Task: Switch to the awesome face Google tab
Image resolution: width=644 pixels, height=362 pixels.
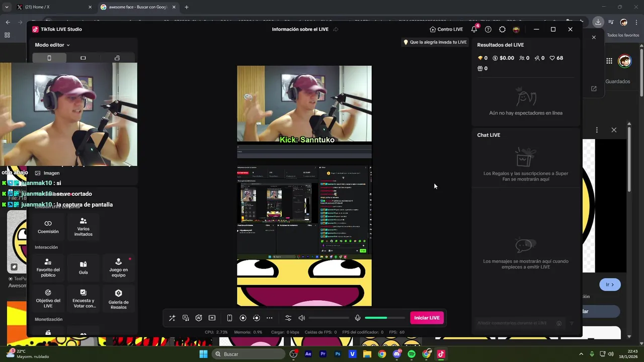Action: point(138,7)
